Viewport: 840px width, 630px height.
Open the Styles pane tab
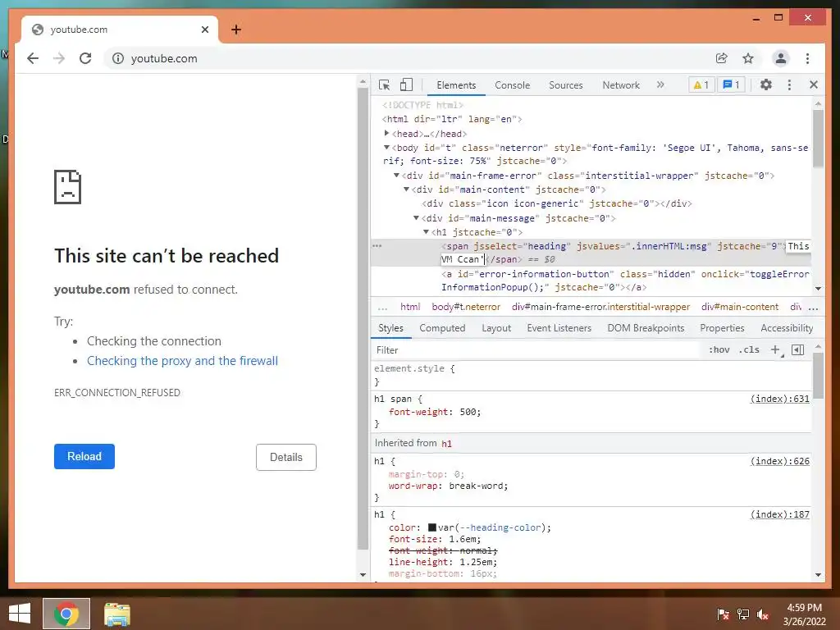390,328
